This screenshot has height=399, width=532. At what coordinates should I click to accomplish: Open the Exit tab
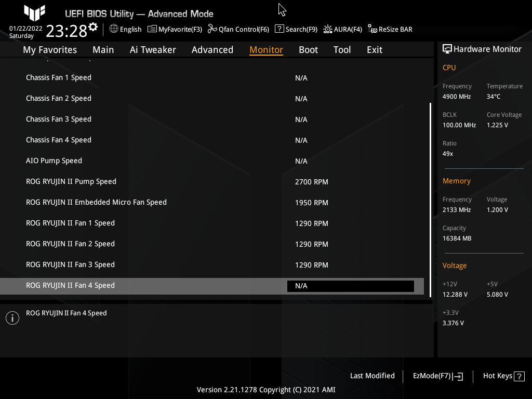click(x=375, y=50)
